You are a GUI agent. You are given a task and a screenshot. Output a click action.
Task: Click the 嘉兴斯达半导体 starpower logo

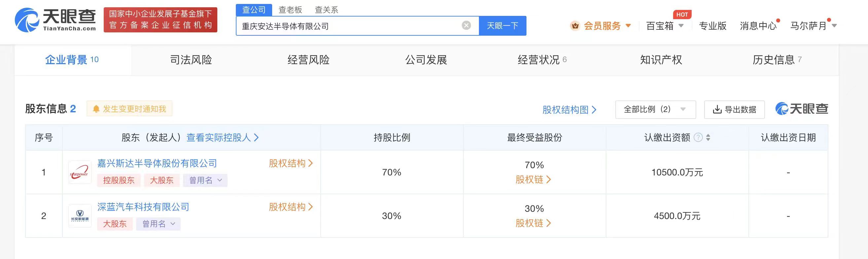pyautogui.click(x=80, y=172)
